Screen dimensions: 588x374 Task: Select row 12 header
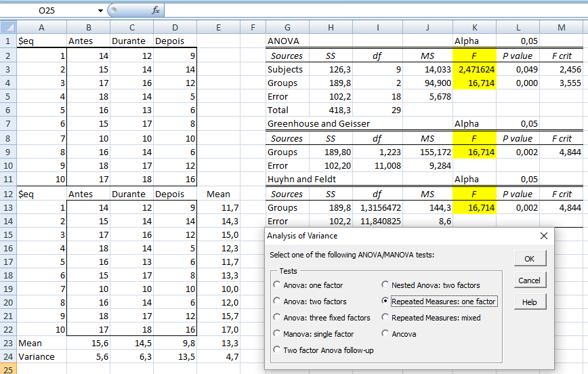(8, 194)
